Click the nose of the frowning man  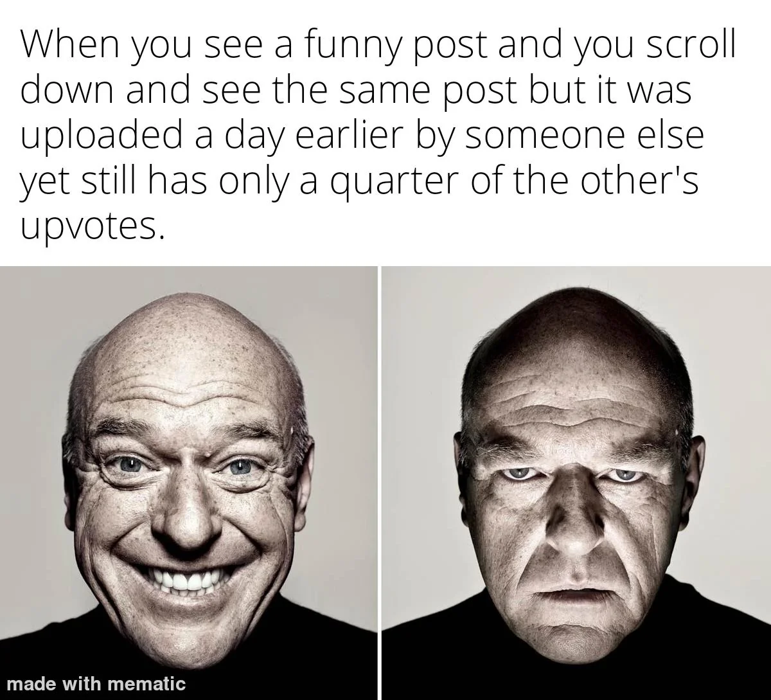(x=574, y=527)
